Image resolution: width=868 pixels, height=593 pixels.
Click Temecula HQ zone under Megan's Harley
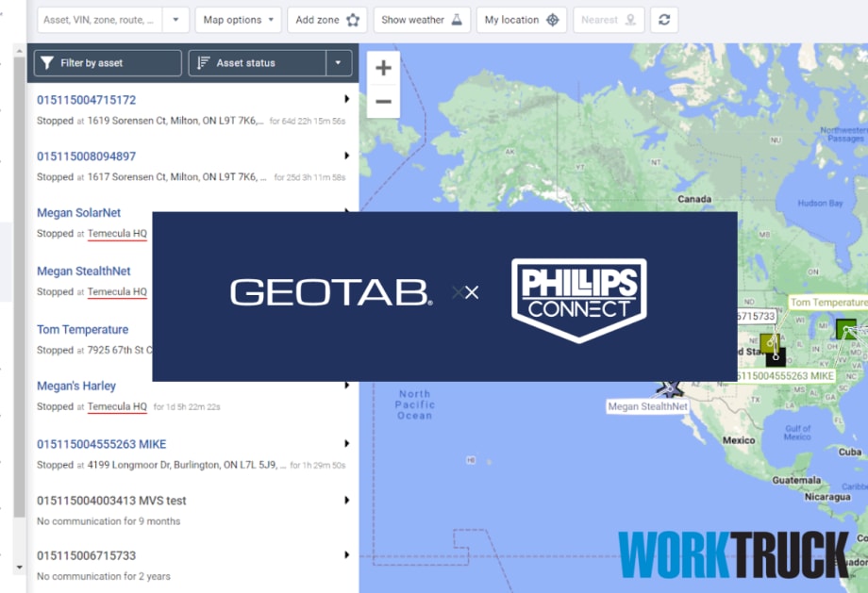tap(117, 406)
